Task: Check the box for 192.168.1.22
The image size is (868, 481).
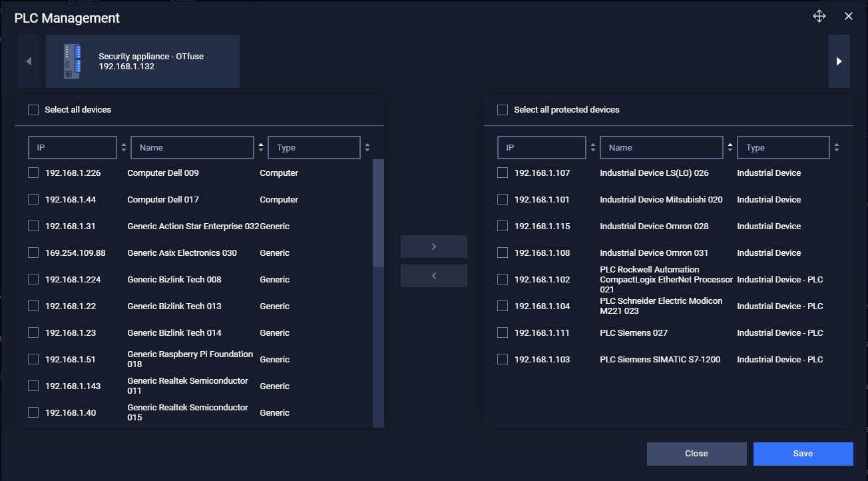Action: pos(33,306)
